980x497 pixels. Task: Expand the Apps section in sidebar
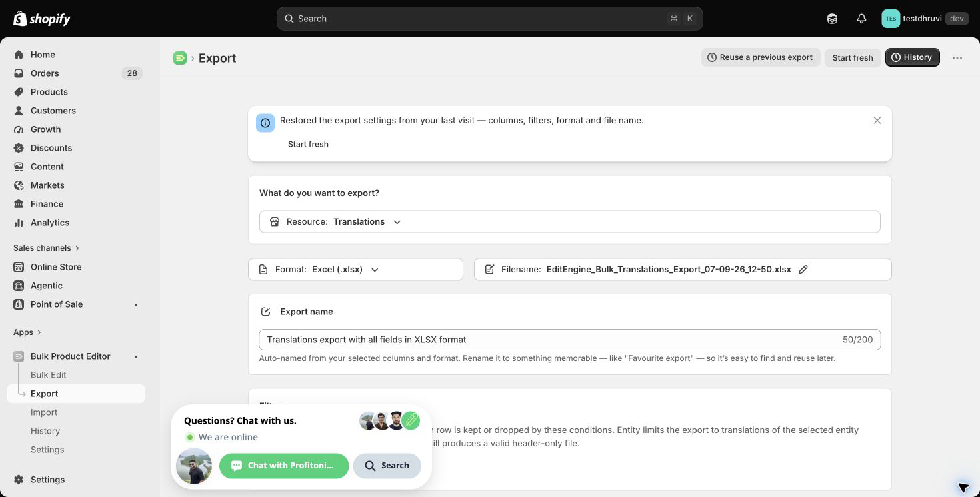click(27, 332)
